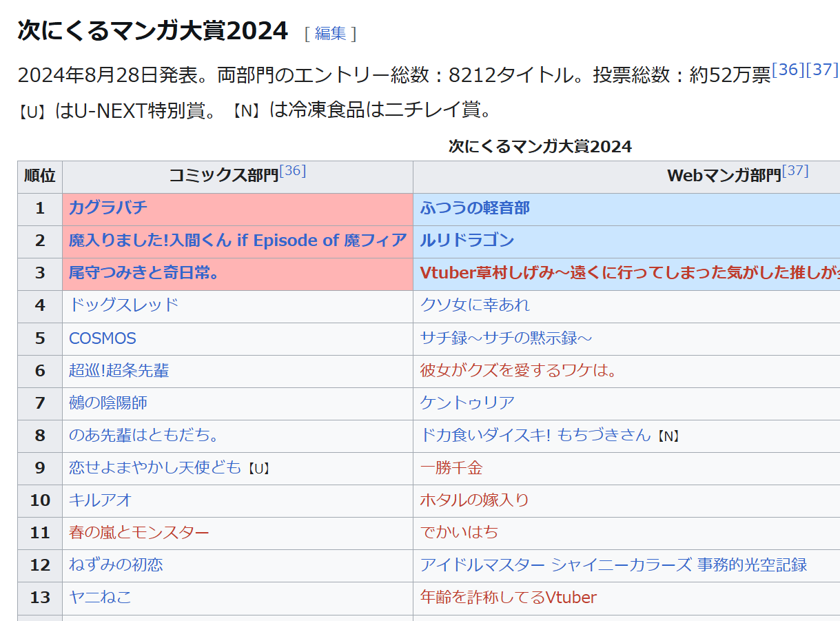Select the rank 9 cell
This screenshot has width=840, height=621.
[x=40, y=468]
